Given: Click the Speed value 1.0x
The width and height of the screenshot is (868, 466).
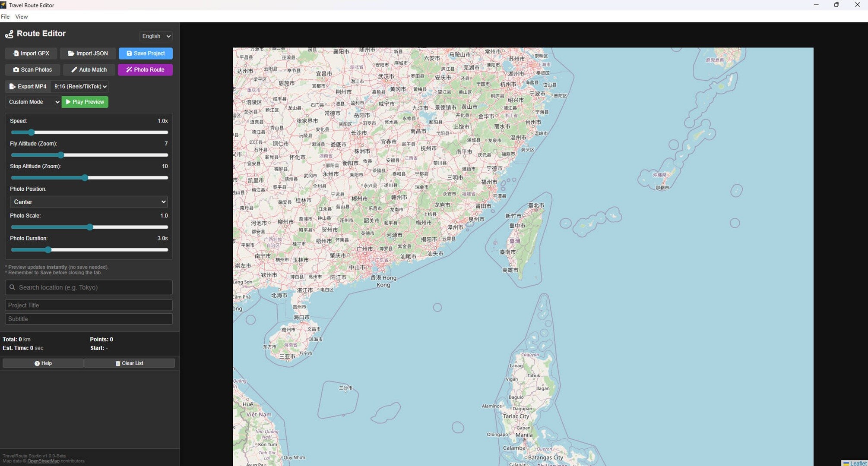Looking at the screenshot, I should point(162,121).
